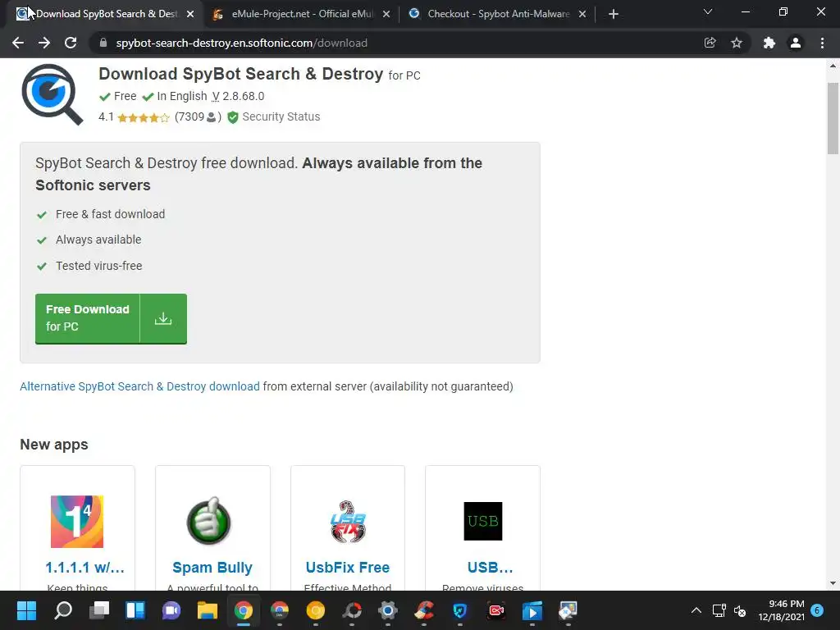This screenshot has width=840, height=630.
Task: Bookmark this page with star icon
Action: click(x=737, y=43)
